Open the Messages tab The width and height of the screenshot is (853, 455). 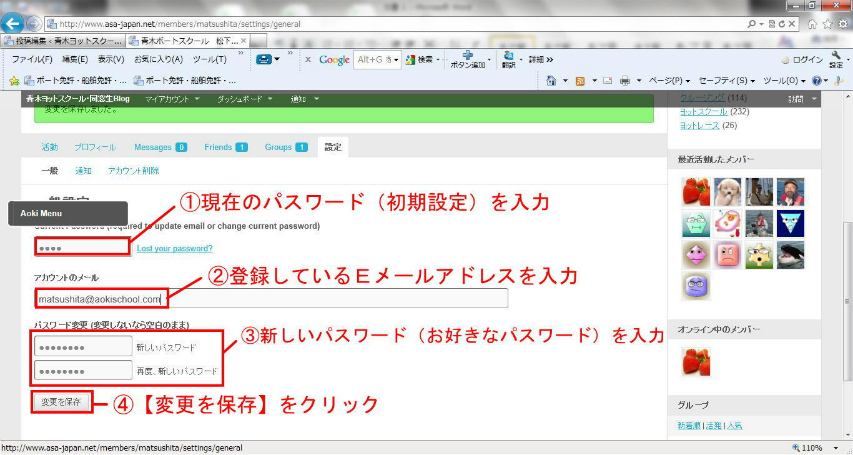click(160, 147)
